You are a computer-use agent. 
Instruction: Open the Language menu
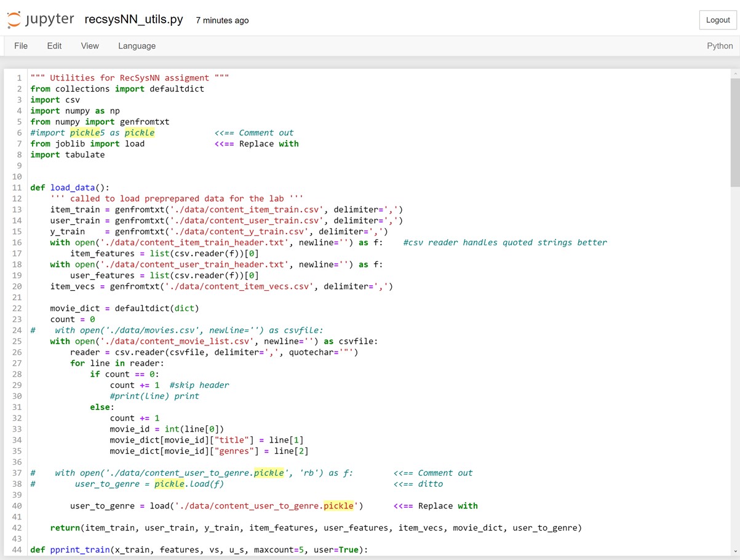(x=137, y=46)
